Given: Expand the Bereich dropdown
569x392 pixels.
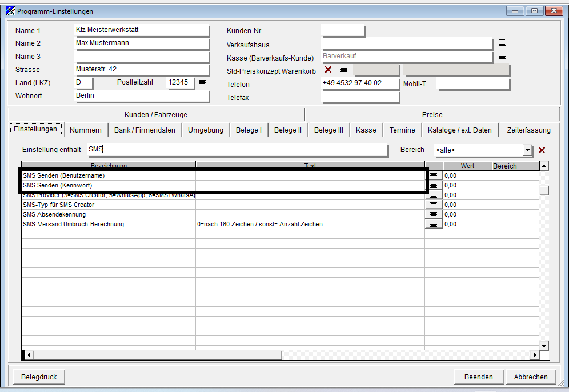Looking at the screenshot, I should (x=527, y=150).
